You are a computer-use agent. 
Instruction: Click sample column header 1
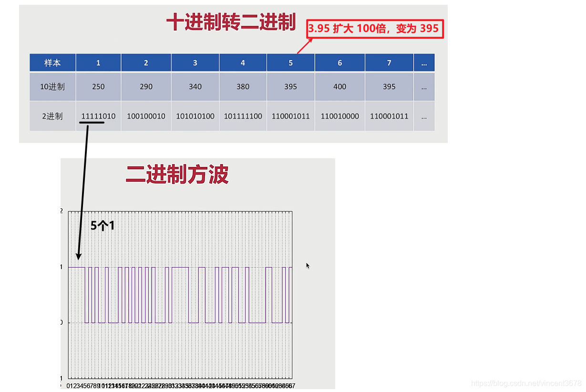(98, 62)
